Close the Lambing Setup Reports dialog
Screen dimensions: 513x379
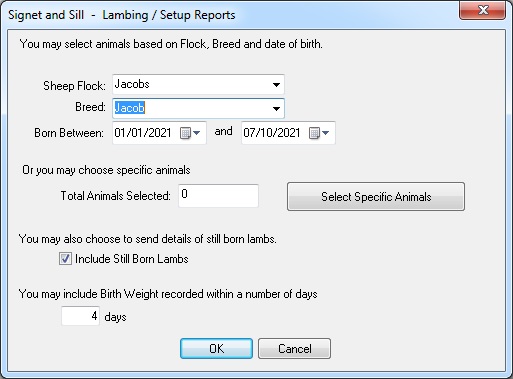coord(483,10)
